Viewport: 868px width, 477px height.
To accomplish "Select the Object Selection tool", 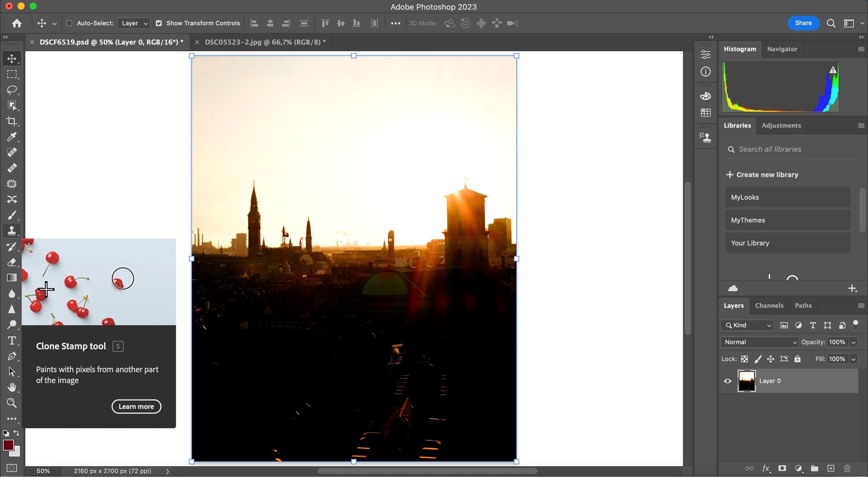I will 12,105.
